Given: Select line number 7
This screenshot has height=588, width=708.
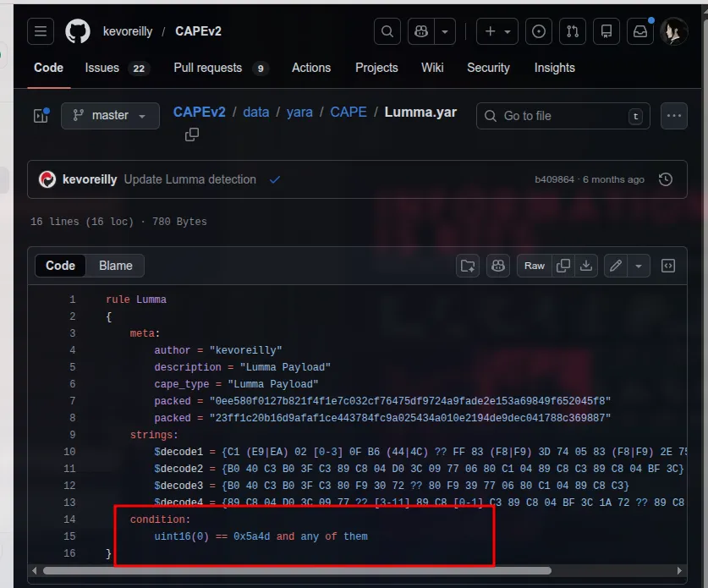Looking at the screenshot, I should click(72, 401).
